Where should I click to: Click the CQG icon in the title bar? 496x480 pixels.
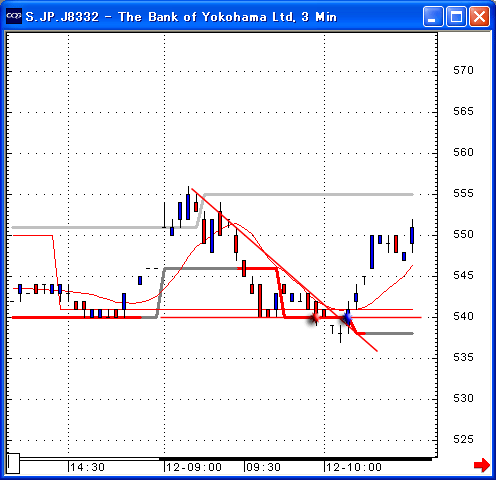[x=14, y=16]
